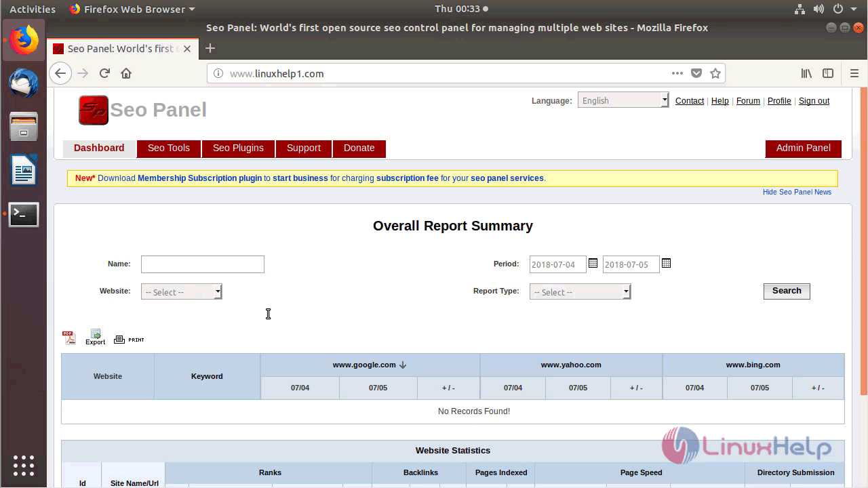Visit the Forum link

click(x=748, y=101)
